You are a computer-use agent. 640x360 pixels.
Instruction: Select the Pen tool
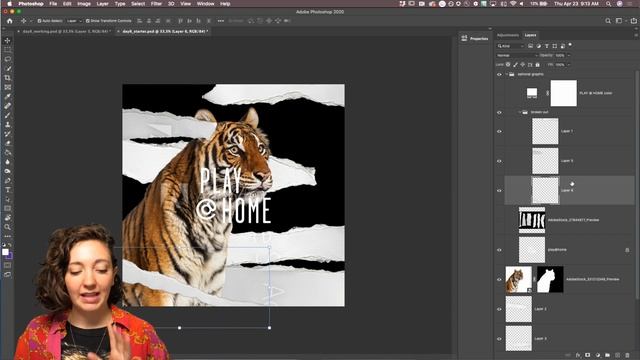(x=7, y=180)
